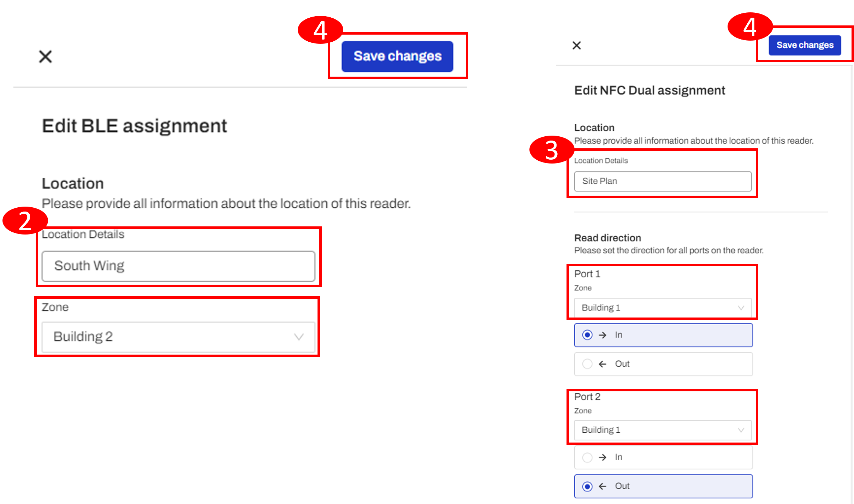
Task: Click the Site Plan location details field
Action: (663, 181)
